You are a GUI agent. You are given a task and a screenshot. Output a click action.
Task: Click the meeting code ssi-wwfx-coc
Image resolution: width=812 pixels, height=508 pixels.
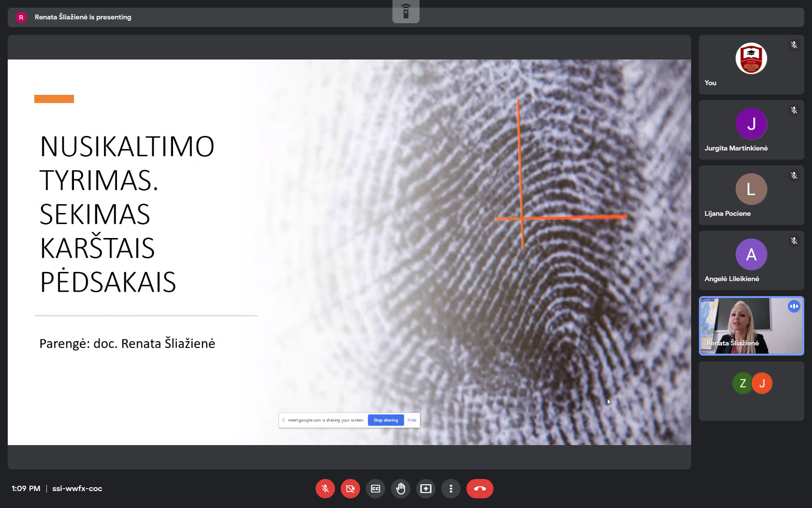[x=77, y=489]
